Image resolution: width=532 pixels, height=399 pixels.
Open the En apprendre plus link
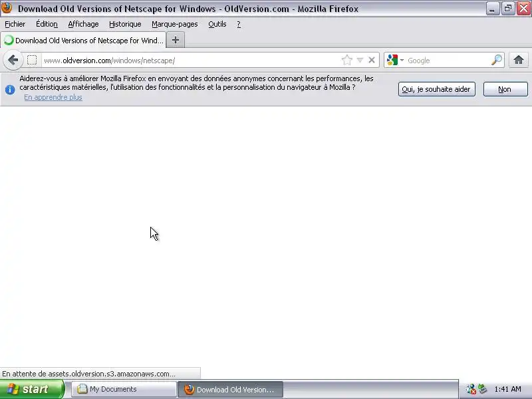(x=53, y=97)
